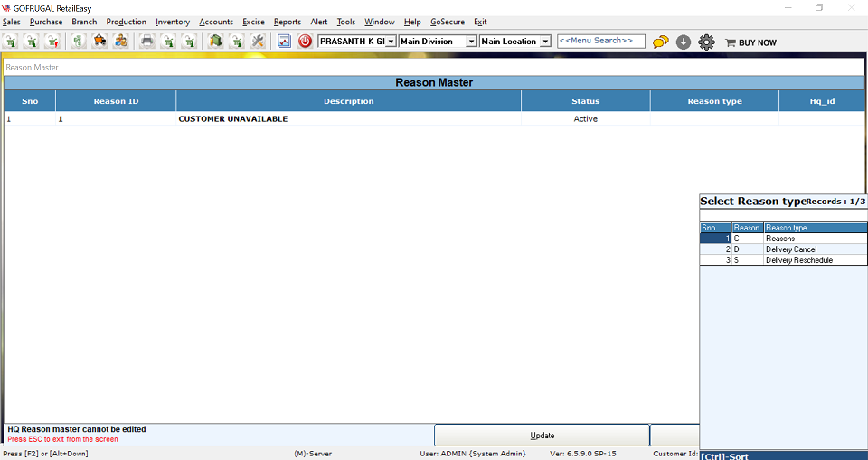Click the red power button icon

coord(305,42)
